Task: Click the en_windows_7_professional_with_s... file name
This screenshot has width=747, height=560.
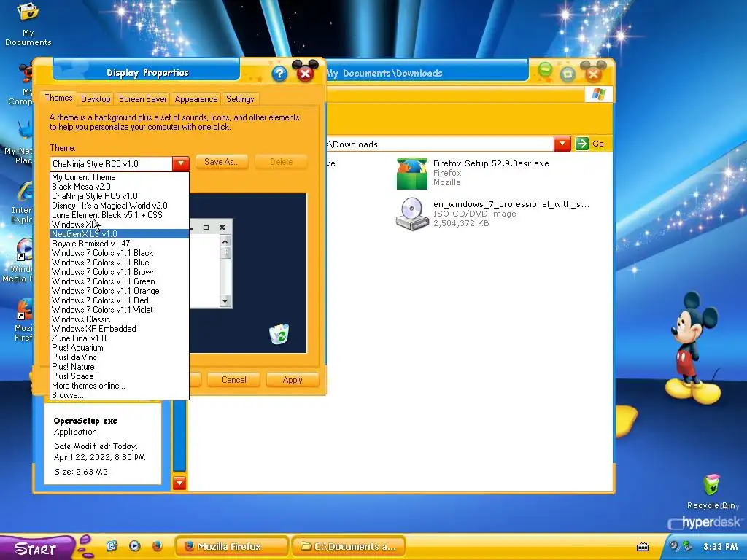Action: pos(511,204)
